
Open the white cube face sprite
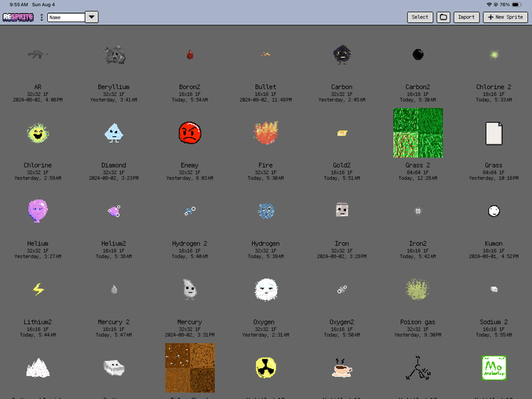[114, 368]
